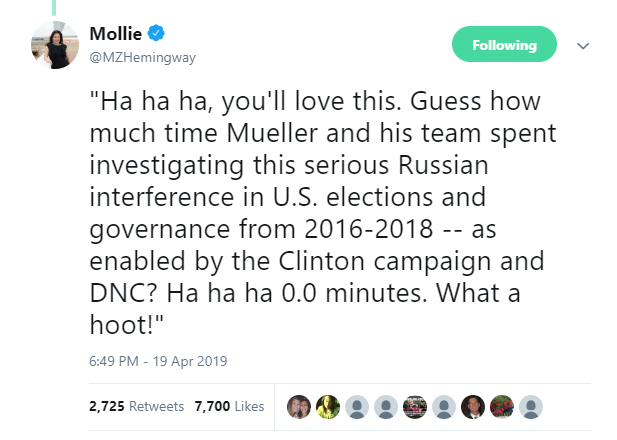Viewport: 617px width, 440px height.
Task: View the 2,725 Retweets list
Action: [136, 407]
